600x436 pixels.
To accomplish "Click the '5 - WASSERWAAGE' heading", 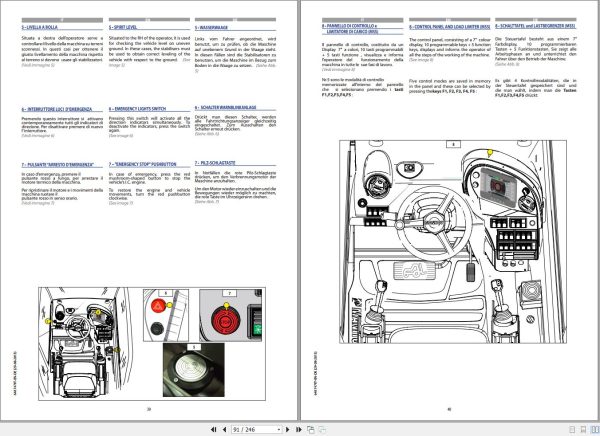I will 211,28.
